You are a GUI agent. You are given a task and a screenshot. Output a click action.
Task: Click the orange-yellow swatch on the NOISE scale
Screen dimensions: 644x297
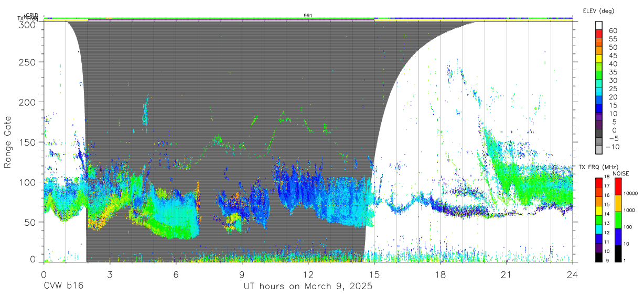[x=617, y=203]
